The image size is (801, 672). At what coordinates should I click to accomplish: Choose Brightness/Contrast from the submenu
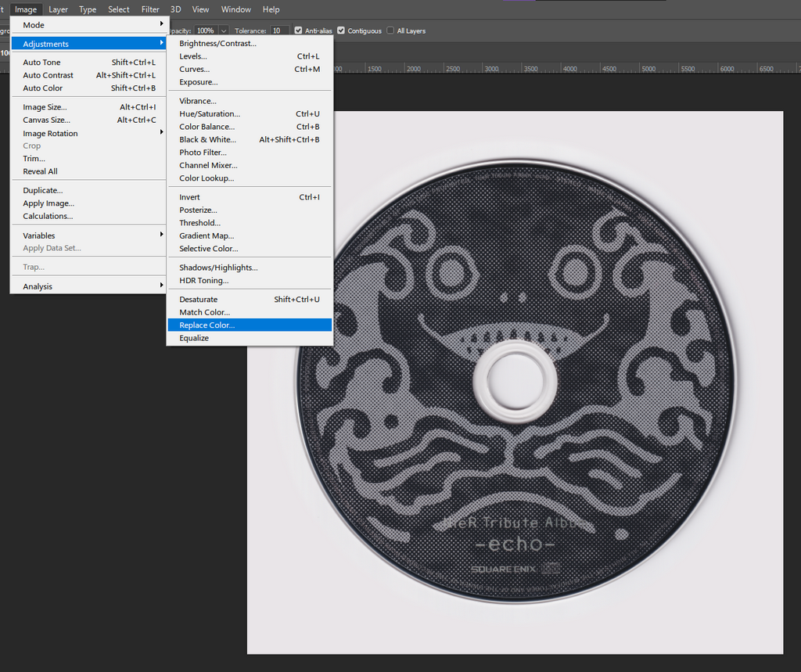[217, 44]
